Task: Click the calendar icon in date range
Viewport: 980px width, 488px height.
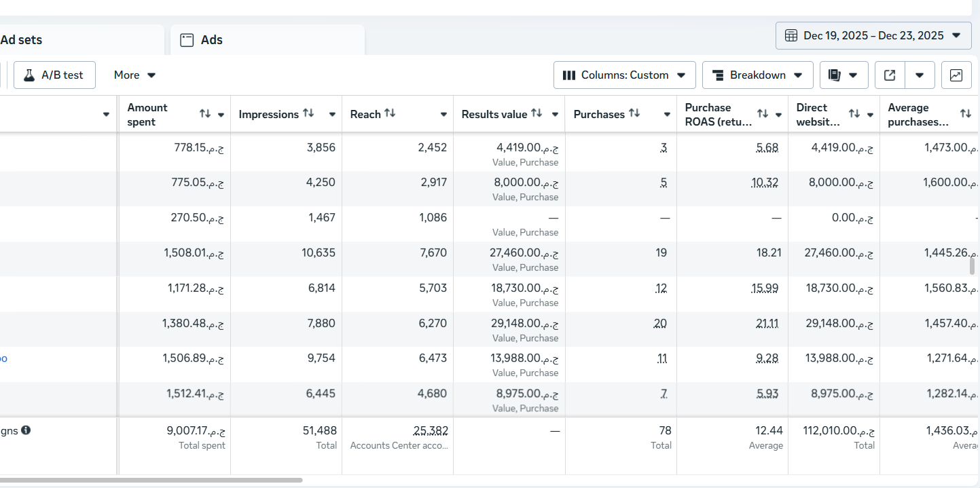Action: coord(791,35)
